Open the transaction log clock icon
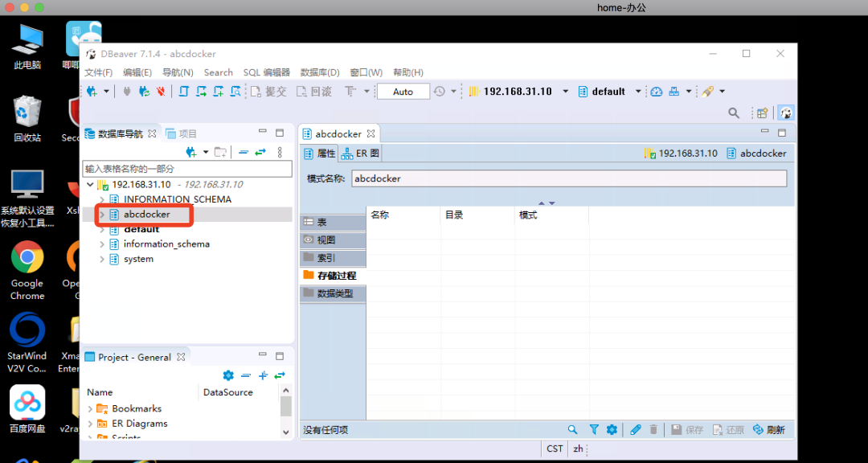Screen dimensions: 868x463 pyautogui.click(x=439, y=92)
